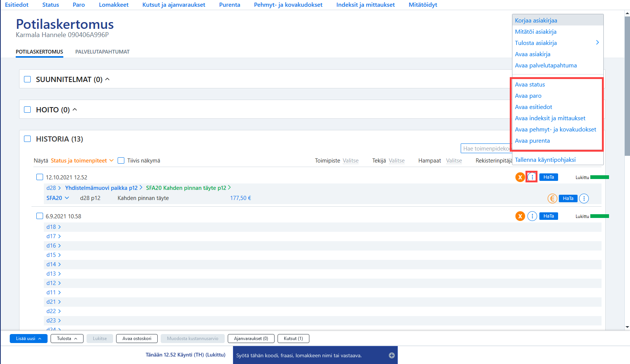
Task: Click the orange euro icon on SFA20 row
Action: coord(552,198)
